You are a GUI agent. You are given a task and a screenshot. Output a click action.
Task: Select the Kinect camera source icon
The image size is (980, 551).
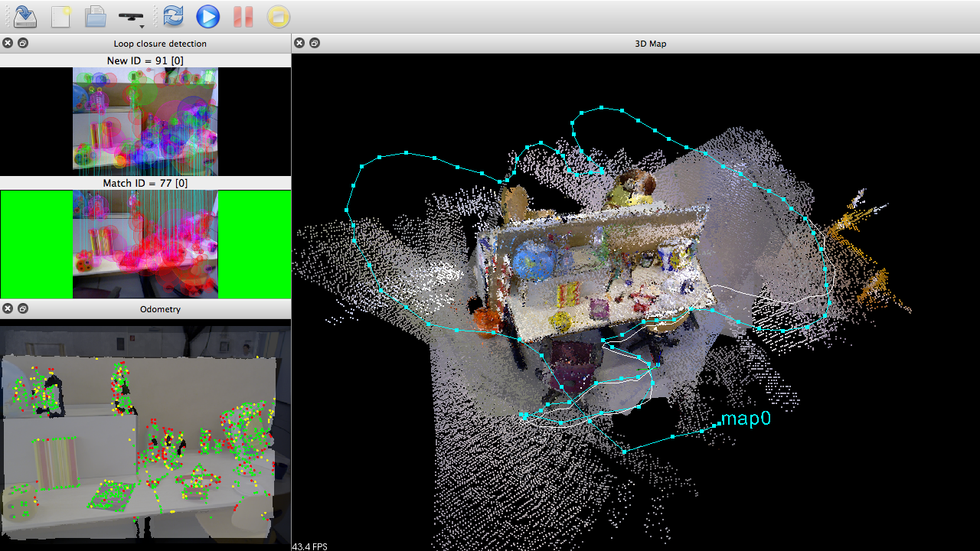pyautogui.click(x=130, y=15)
